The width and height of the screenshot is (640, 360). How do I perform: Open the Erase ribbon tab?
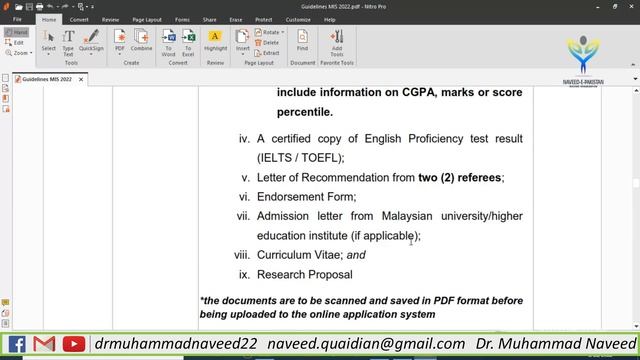[236, 20]
